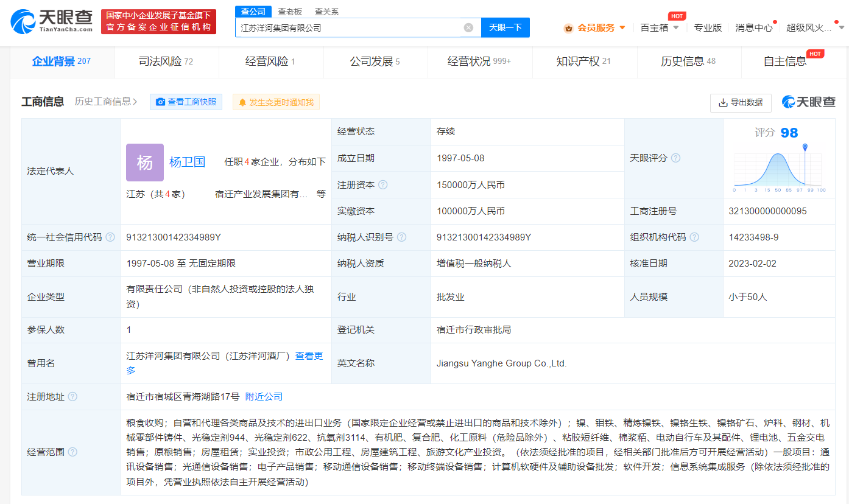Click the 天眼评分 distribution chart
This screenshot has height=504, width=849.
[780, 169]
